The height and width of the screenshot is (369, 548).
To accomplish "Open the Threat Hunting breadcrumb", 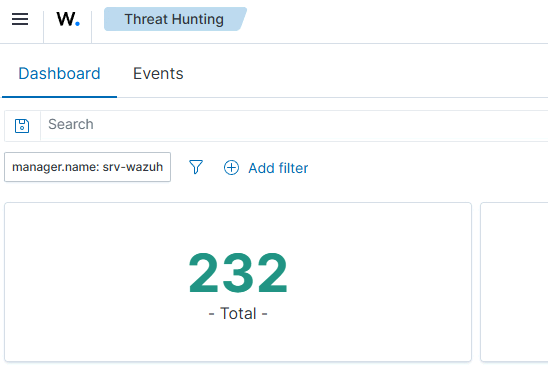I will point(174,19).
